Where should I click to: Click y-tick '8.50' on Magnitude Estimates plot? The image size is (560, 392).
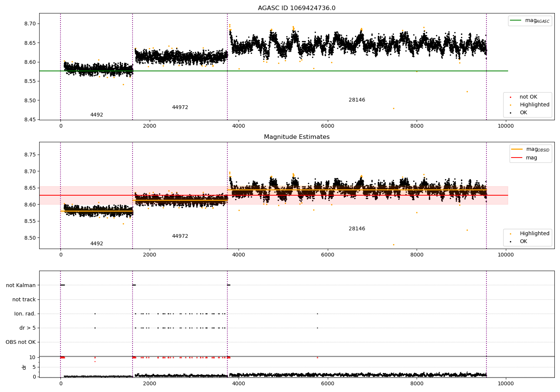coord(30,238)
